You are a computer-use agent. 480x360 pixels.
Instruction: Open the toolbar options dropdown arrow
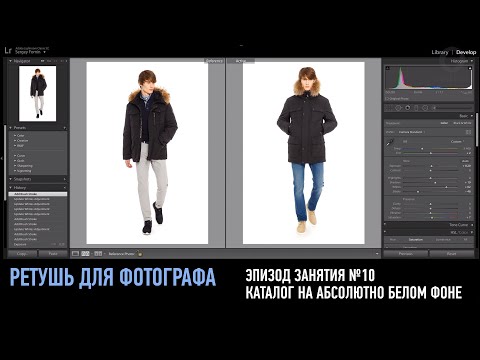click(377, 254)
